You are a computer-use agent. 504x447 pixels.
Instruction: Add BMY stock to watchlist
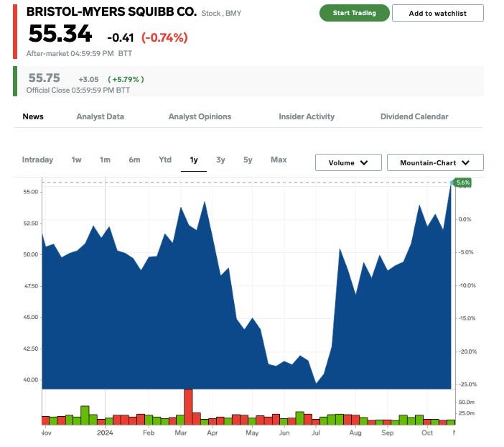tap(437, 13)
